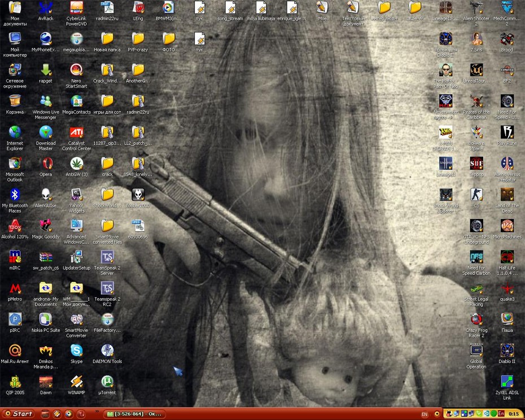Select the Корзина recycle bin icon
Image resolution: width=525 pixels, height=420 pixels.
(15, 104)
